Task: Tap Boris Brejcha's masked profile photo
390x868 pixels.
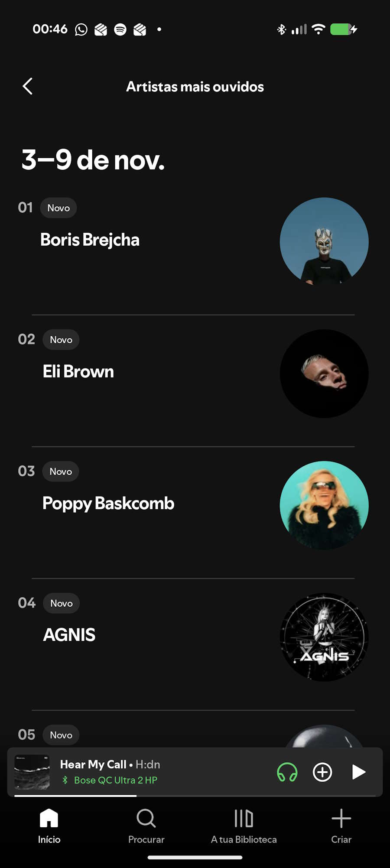Action: 324,242
